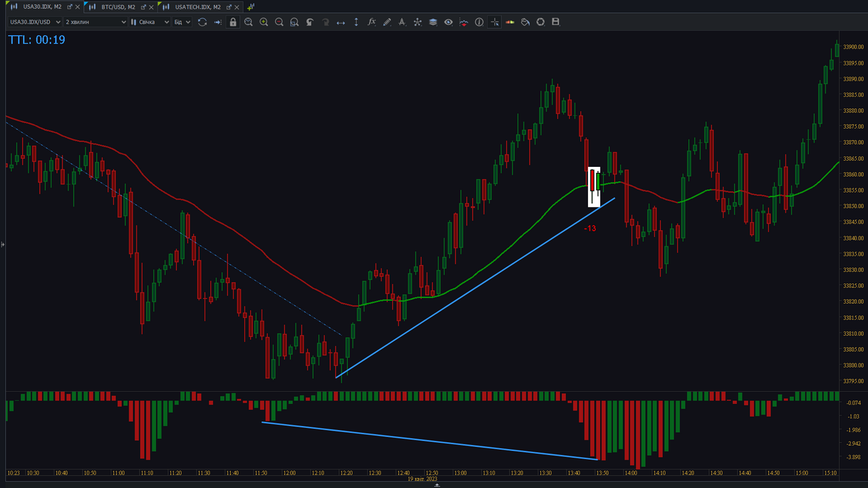Open the paint bucket theme icon
The width and height of the screenshot is (868, 488).
point(526,22)
